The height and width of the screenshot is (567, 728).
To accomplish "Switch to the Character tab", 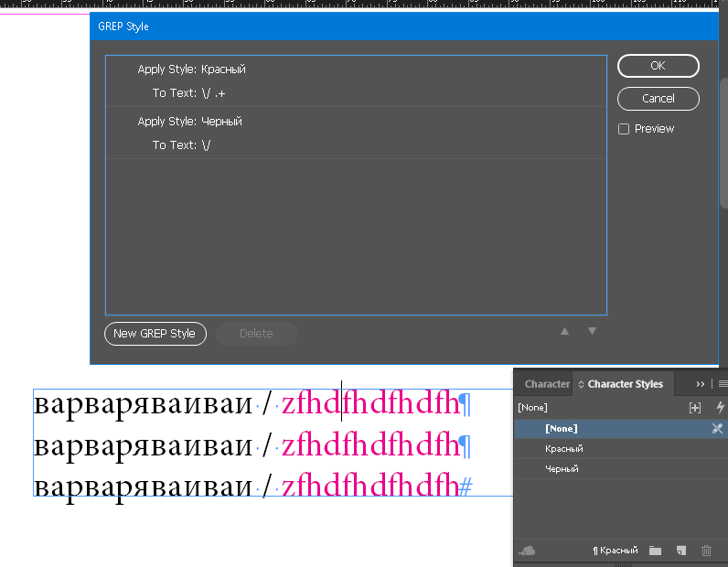I will (547, 384).
